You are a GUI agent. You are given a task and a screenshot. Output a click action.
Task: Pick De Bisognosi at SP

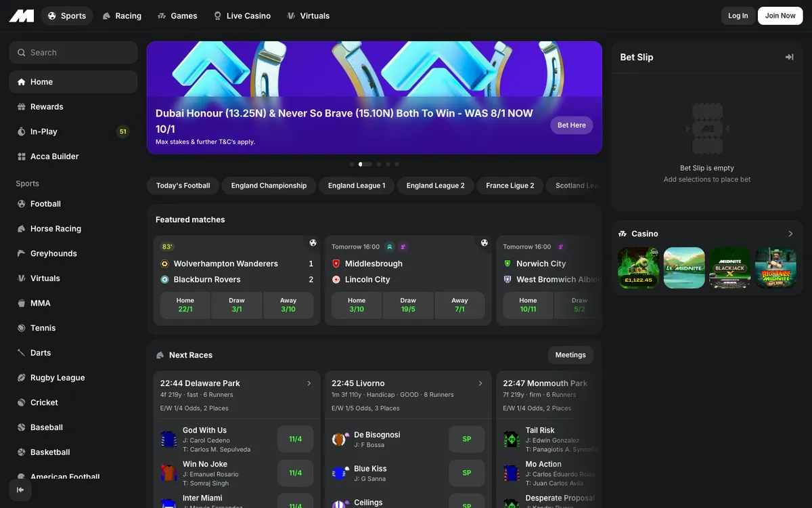pyautogui.click(x=467, y=439)
